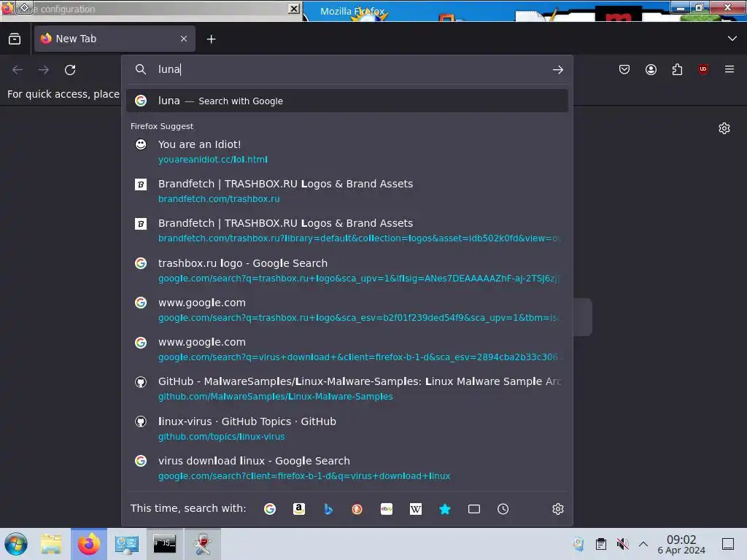Personalize new tab with the gear icon
This screenshot has height=560, width=747.
click(x=724, y=128)
